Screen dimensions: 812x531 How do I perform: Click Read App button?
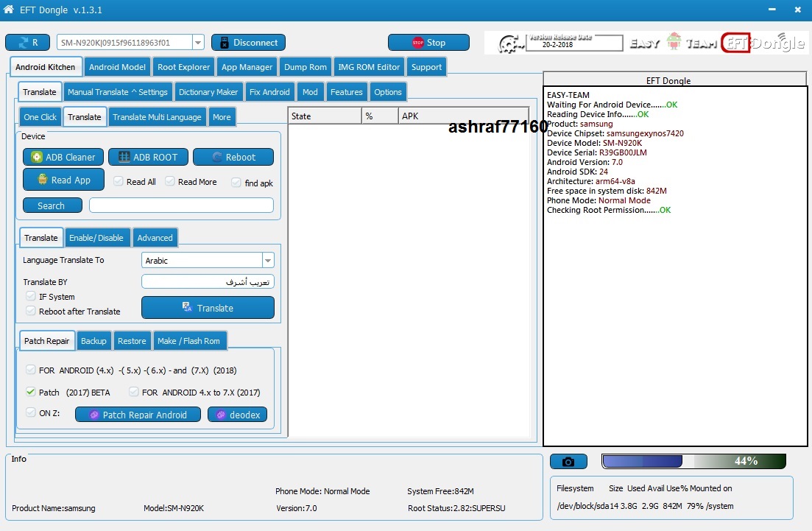tap(64, 180)
